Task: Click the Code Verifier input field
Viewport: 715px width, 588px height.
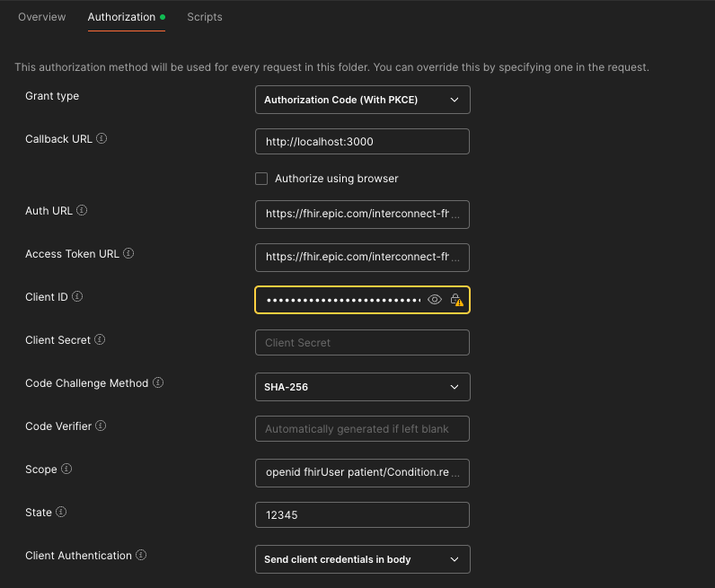Action: point(363,429)
